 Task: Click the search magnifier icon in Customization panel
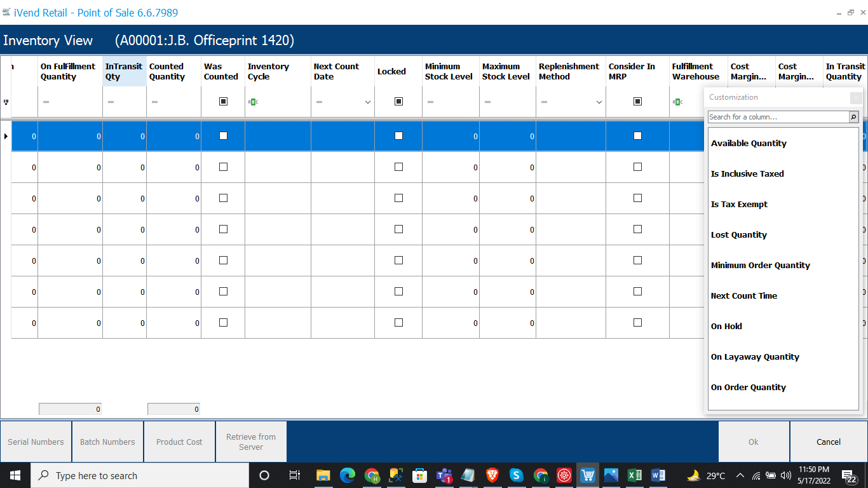(x=853, y=117)
